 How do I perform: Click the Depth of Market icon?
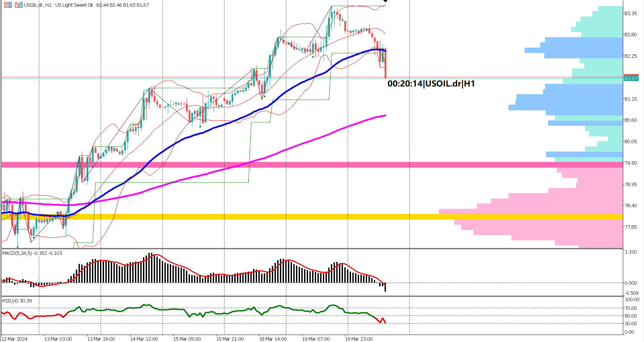(x=19, y=5)
